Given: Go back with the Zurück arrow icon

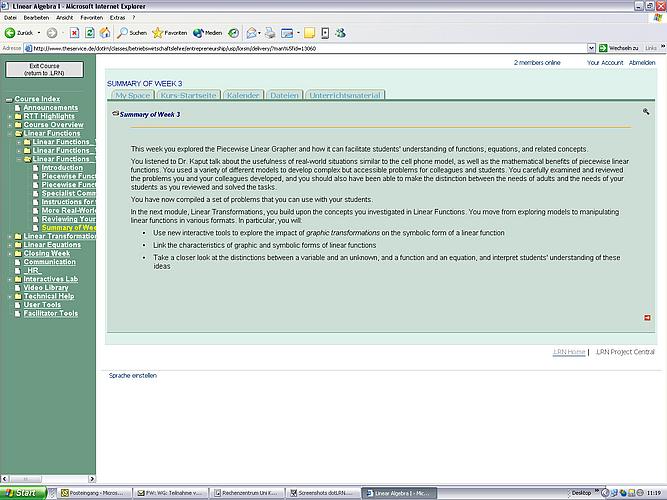Looking at the screenshot, I should [10, 33].
